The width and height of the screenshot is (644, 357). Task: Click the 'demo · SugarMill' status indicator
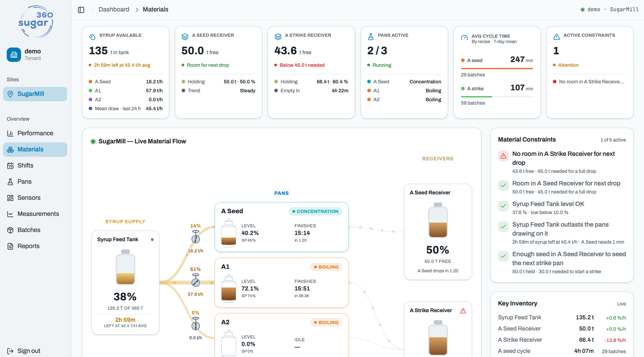tap(609, 10)
